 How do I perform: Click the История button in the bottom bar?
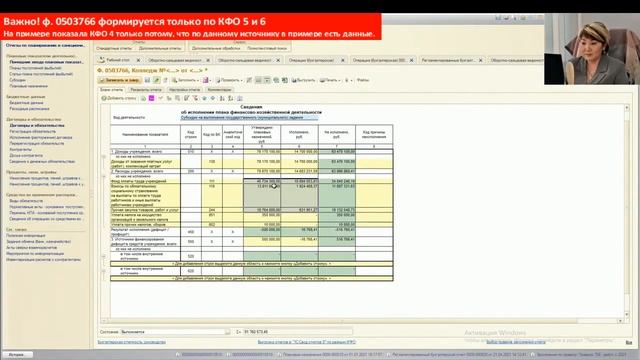[17, 355]
